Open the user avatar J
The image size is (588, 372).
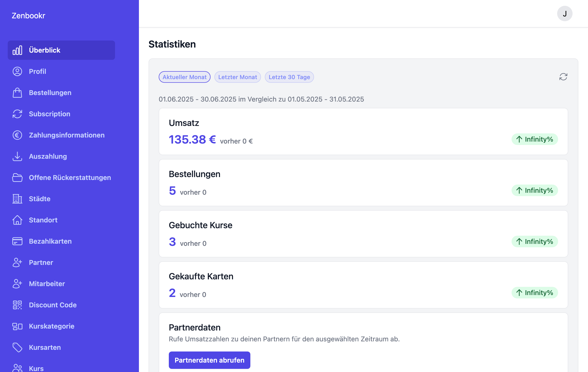pyautogui.click(x=565, y=14)
